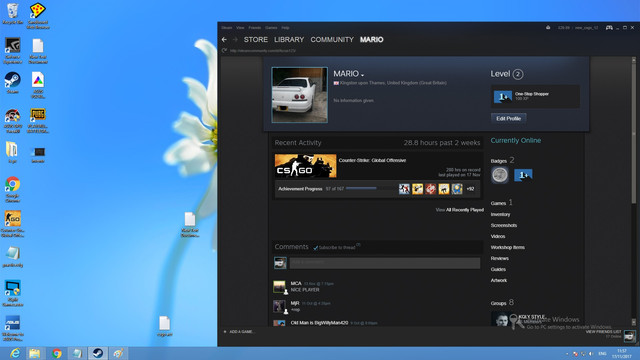Open the blue 1+ badge under Badges
Viewport: 640px width, 360px height.
523,175
